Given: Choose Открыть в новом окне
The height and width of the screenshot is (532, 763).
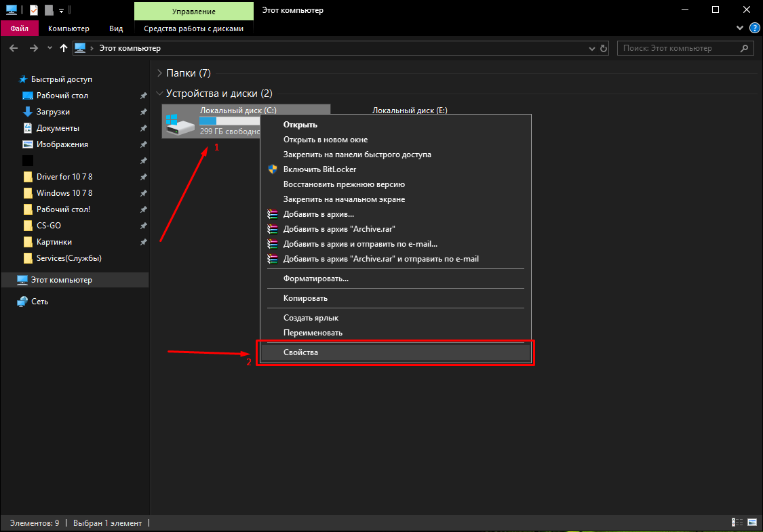Looking at the screenshot, I should click(395, 140).
